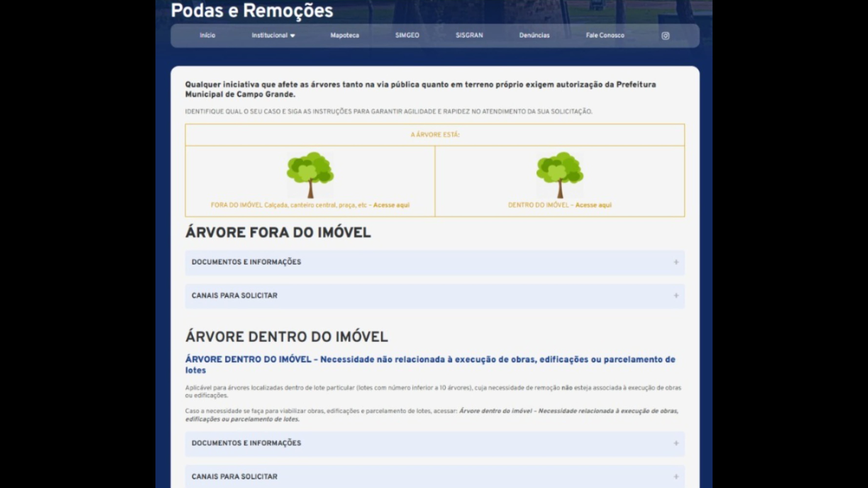Click plus icon on bottom Canais para Solicitar row
The width and height of the screenshot is (868, 488).
(676, 477)
